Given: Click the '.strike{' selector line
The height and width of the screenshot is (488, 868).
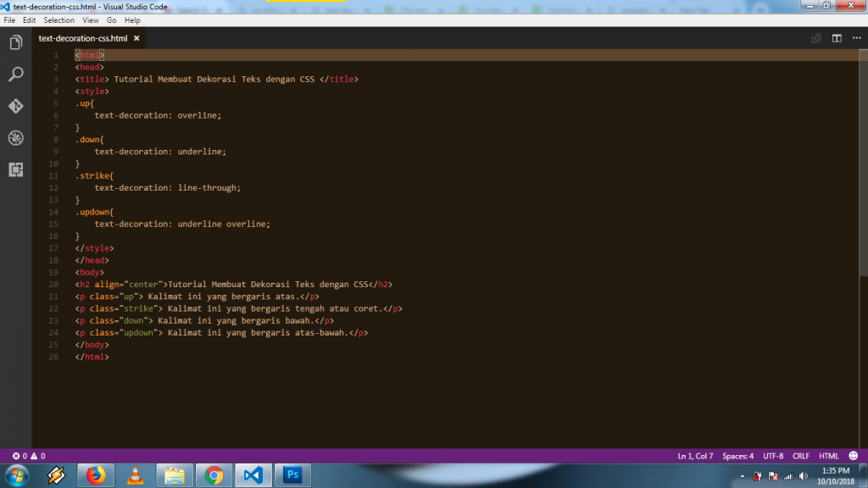Looking at the screenshot, I should (94, 175).
